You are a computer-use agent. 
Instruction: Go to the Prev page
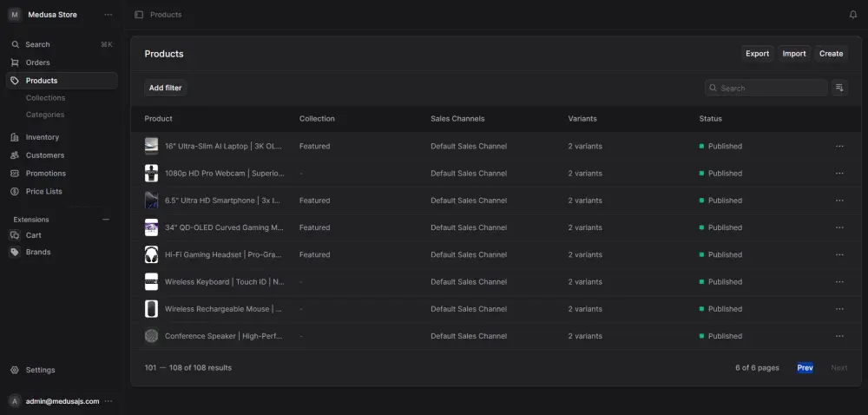pyautogui.click(x=805, y=368)
